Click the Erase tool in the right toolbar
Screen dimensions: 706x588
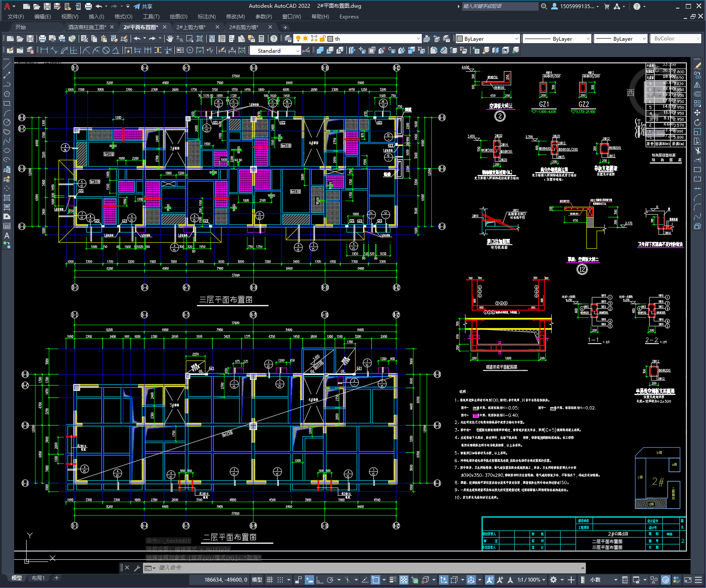697,66
